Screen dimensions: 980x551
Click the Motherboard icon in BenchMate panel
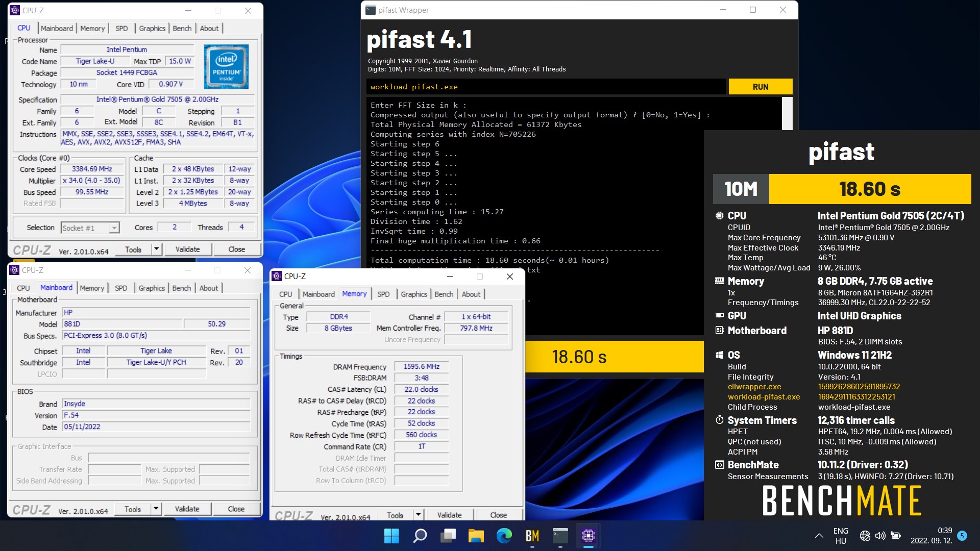pos(719,331)
